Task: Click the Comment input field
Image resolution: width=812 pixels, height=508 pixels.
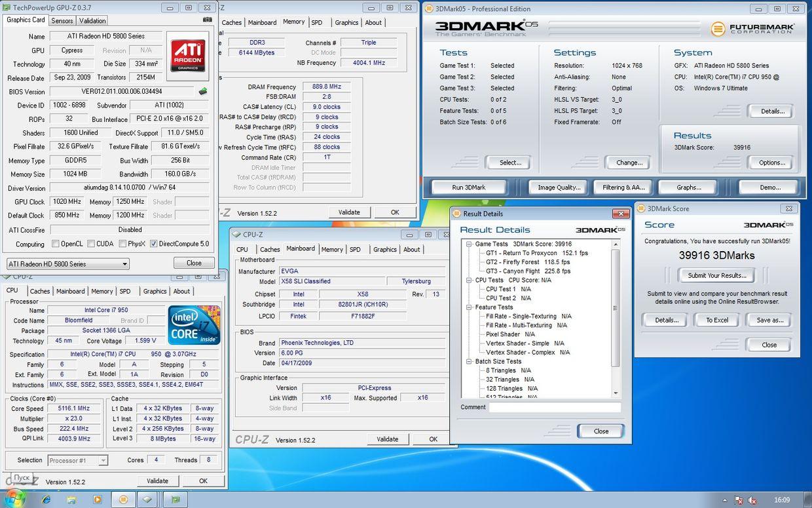Action: click(x=555, y=407)
